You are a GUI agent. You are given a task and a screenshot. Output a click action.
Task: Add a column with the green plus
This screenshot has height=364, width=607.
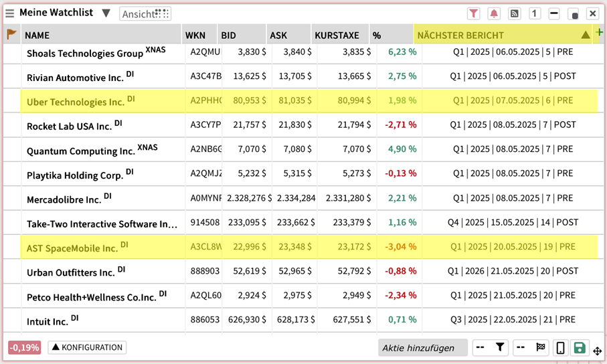pos(599,32)
